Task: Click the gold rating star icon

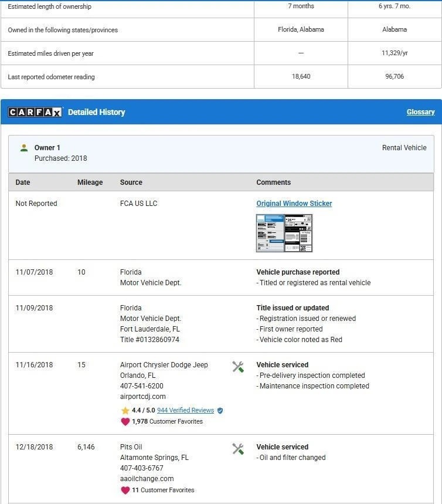Action: pos(125,411)
